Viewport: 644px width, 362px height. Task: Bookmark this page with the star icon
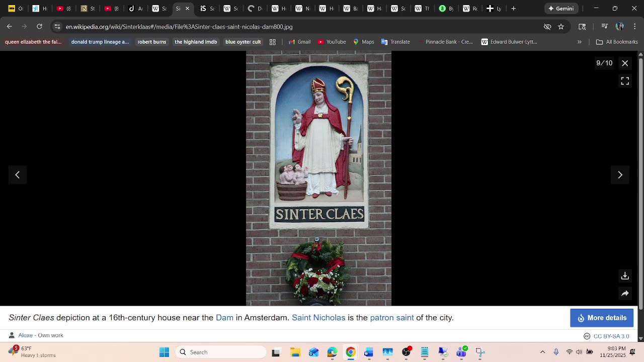[x=561, y=27]
